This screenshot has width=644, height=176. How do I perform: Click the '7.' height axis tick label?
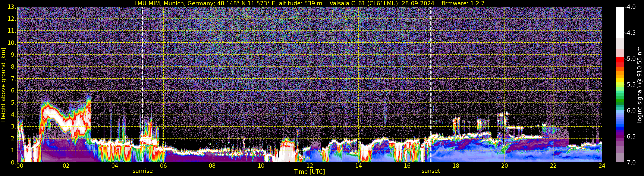(13, 79)
